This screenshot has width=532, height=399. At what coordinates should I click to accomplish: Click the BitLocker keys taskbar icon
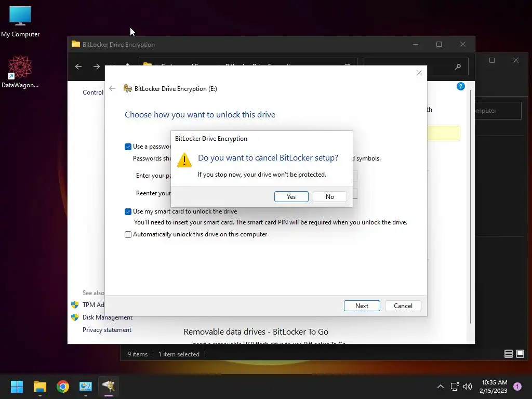click(x=109, y=387)
